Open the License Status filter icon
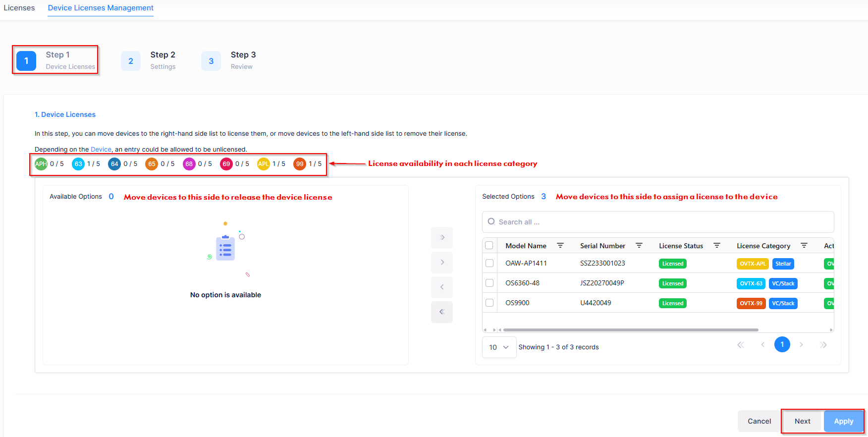The image size is (868, 437). (716, 246)
